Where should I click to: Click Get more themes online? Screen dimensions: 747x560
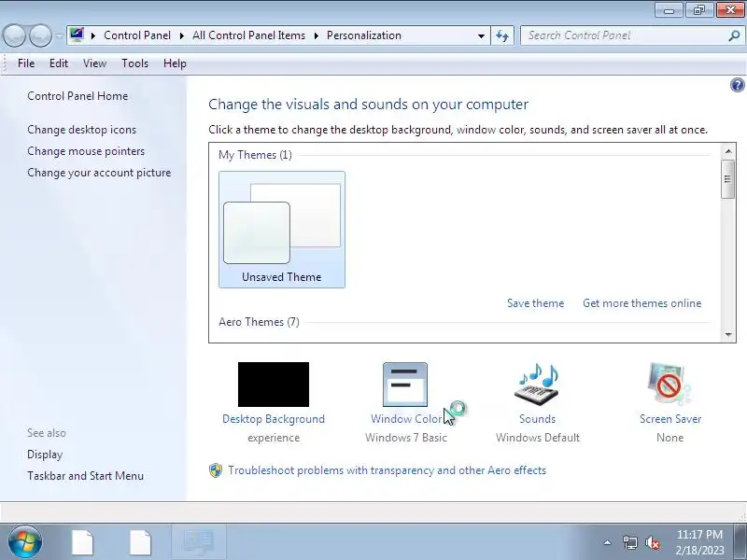point(641,303)
